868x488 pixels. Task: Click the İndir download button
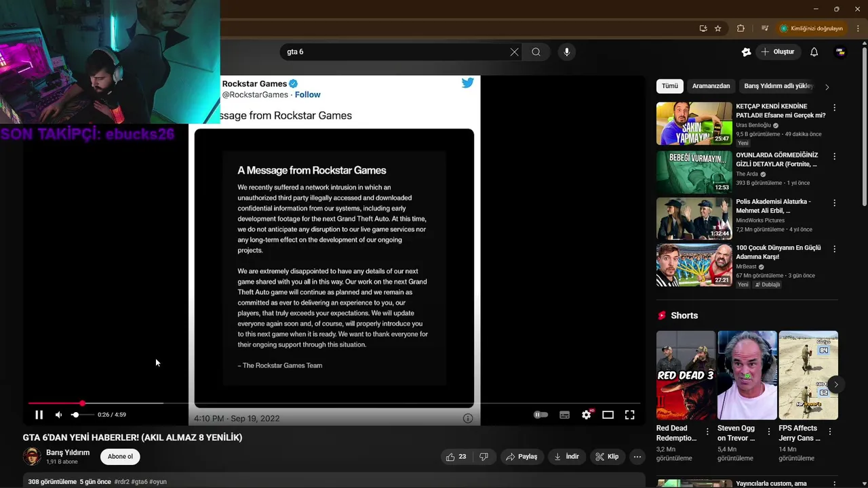[566, 457]
